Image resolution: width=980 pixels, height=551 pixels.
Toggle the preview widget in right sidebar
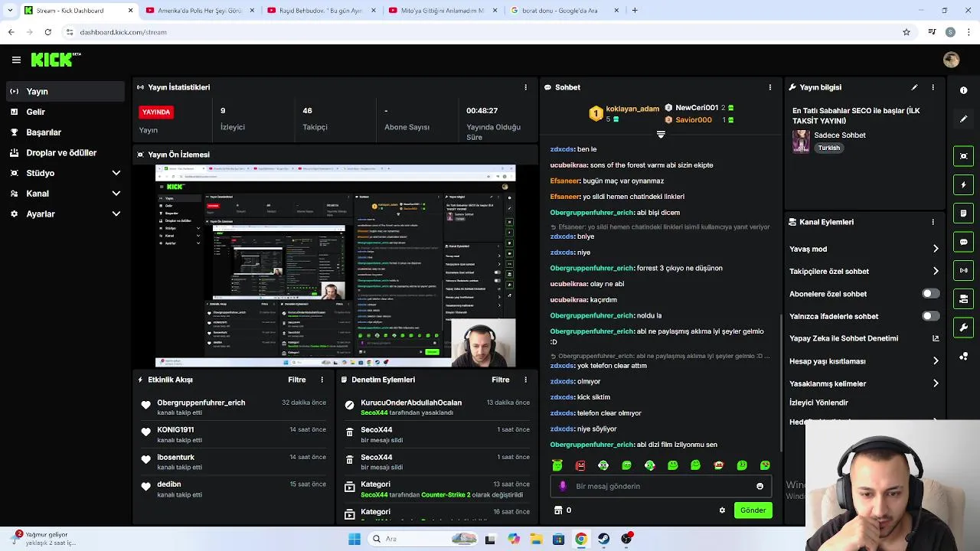point(963,156)
